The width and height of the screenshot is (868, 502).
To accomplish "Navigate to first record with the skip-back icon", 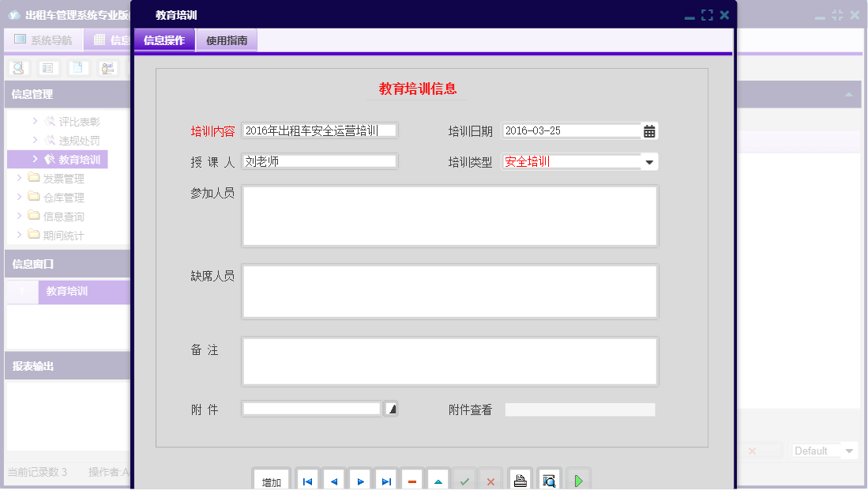I will (x=307, y=480).
